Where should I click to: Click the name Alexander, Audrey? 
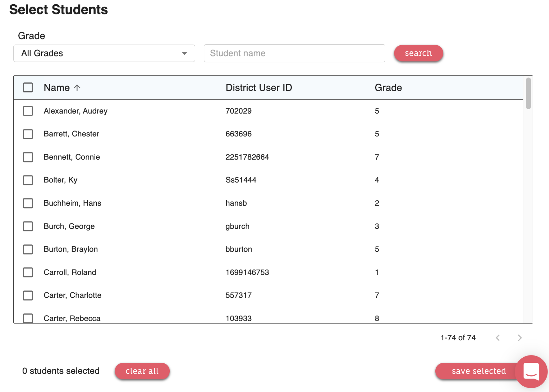click(x=76, y=111)
